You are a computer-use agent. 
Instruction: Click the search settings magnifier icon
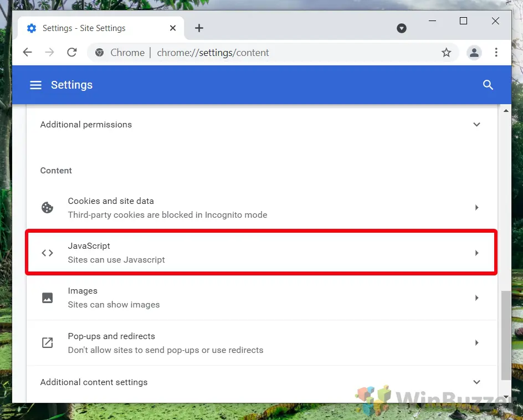[x=488, y=85]
